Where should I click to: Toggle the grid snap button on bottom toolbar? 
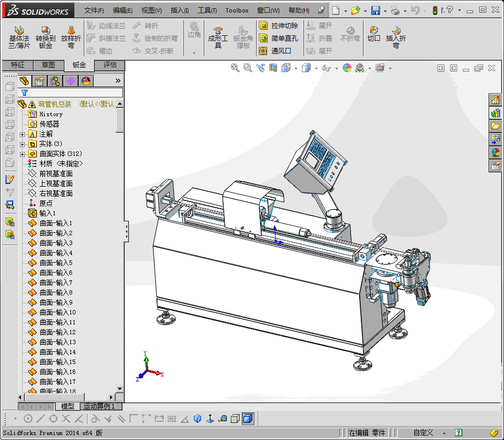(172, 419)
